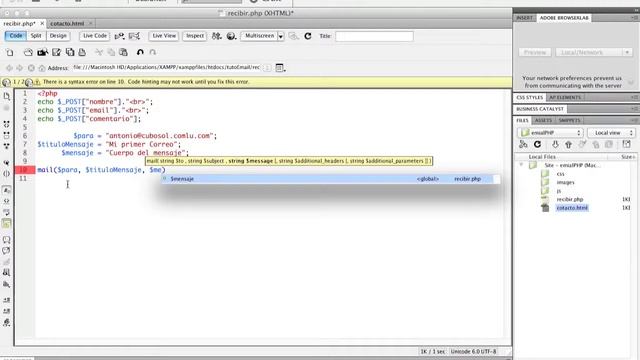Click the Undo arrow icon
The height and width of the screenshot is (360, 640).
click(140, 52)
